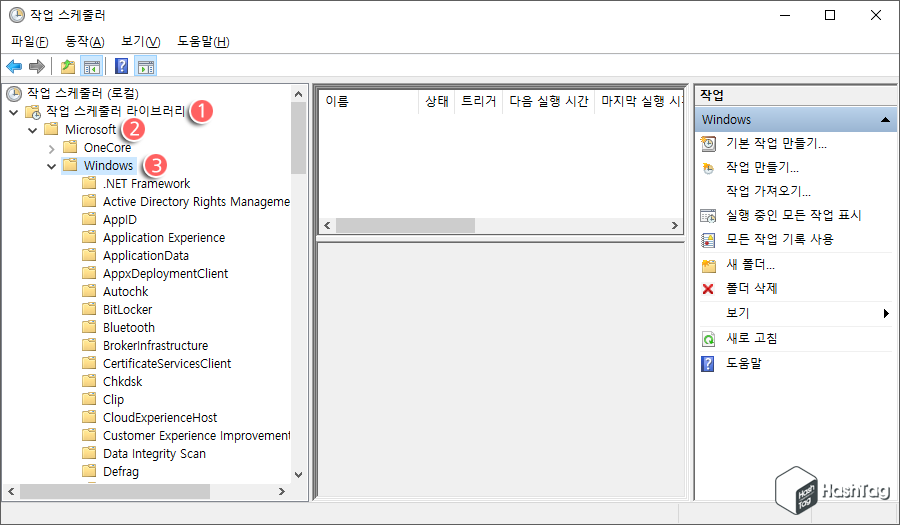Open the 동작(A) menu

[x=85, y=41]
